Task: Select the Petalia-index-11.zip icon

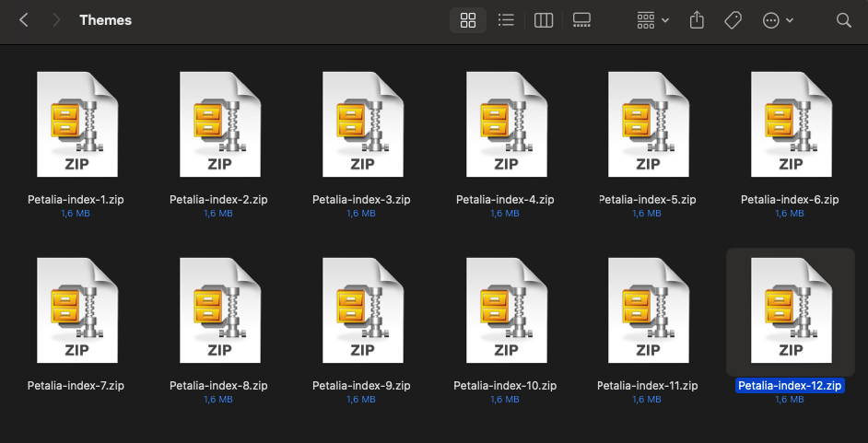Action: [648, 310]
